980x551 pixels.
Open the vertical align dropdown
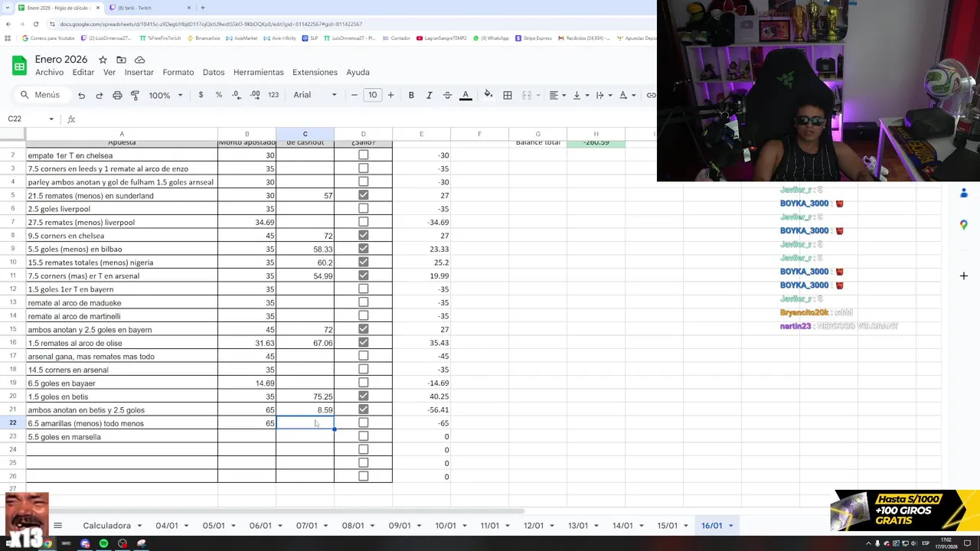coord(580,95)
